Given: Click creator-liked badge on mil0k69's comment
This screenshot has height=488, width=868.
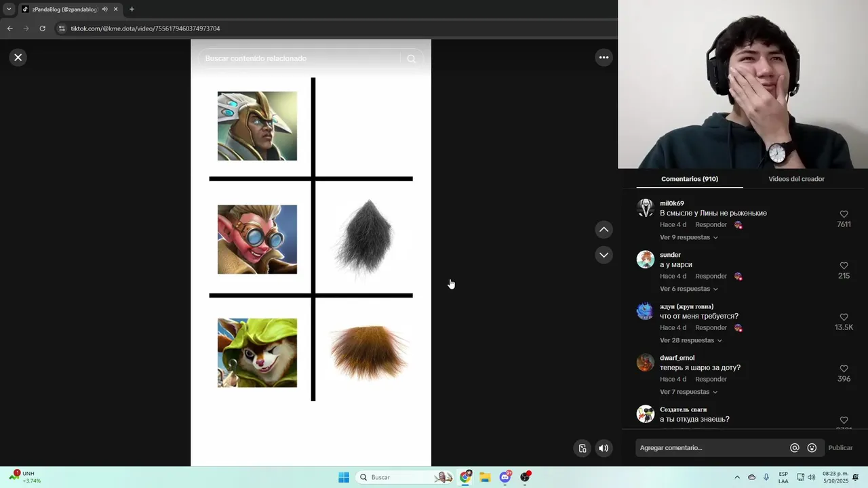Looking at the screenshot, I should click(738, 225).
